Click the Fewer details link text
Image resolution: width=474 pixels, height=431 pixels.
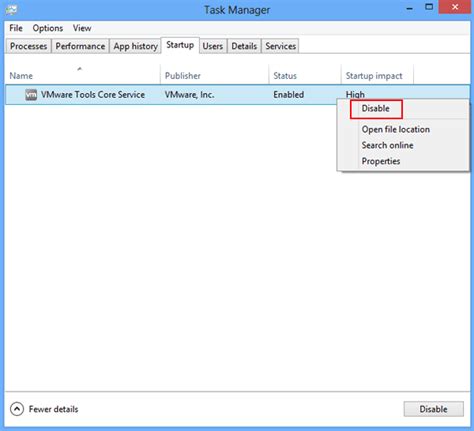53,409
